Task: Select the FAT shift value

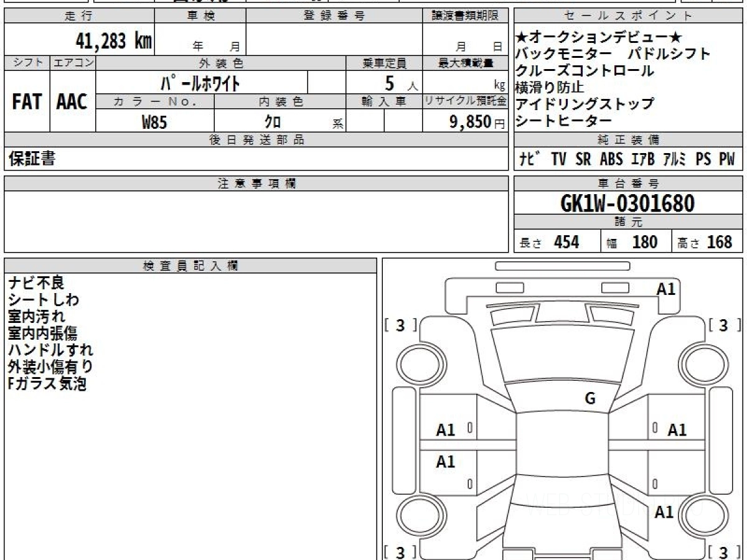Action: tap(27, 102)
